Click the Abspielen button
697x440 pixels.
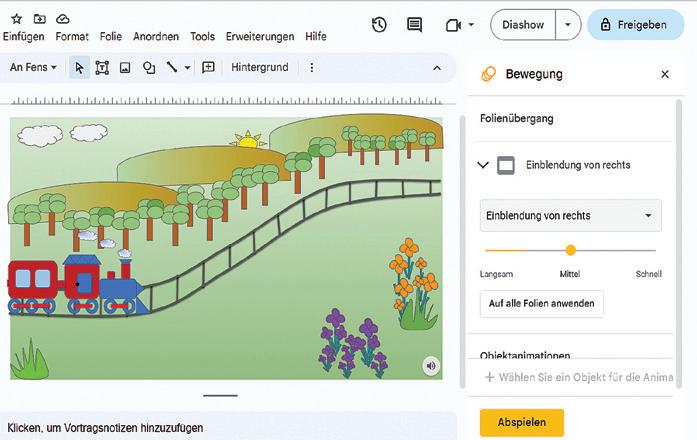[x=521, y=422]
